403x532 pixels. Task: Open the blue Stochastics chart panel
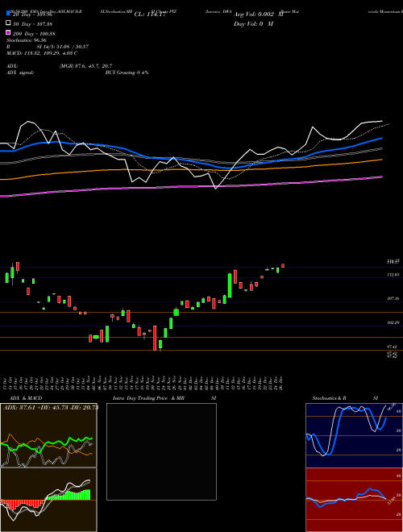tap(354, 435)
